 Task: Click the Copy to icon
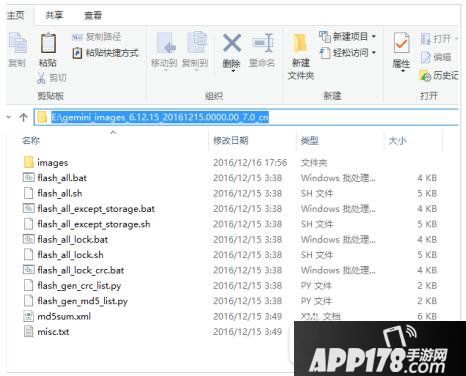coord(197,42)
